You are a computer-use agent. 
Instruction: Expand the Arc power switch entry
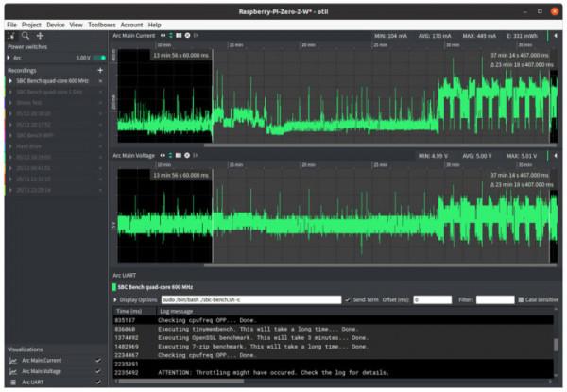point(8,58)
